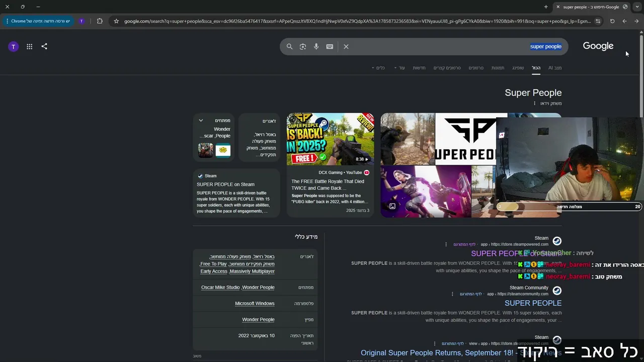
Task: Search by image with Google Lens
Action: [x=303, y=46]
